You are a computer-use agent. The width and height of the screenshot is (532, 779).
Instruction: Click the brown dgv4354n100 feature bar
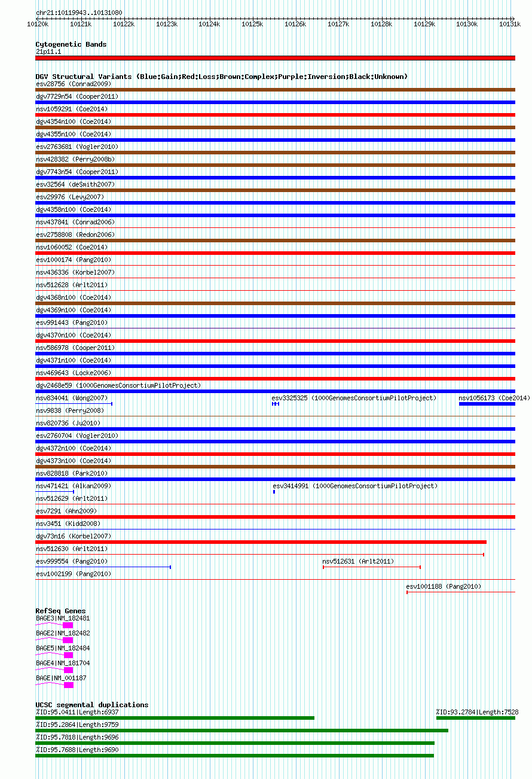coord(275,127)
